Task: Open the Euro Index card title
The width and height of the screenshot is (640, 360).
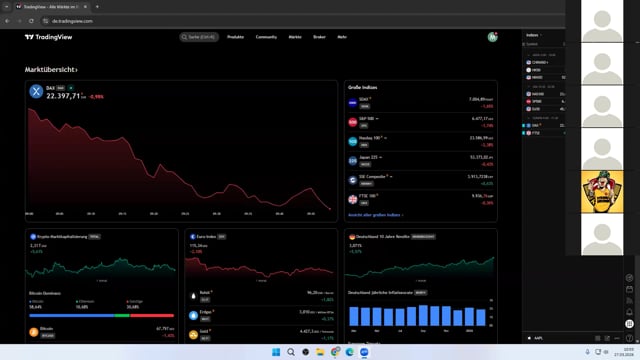Action: point(206,237)
